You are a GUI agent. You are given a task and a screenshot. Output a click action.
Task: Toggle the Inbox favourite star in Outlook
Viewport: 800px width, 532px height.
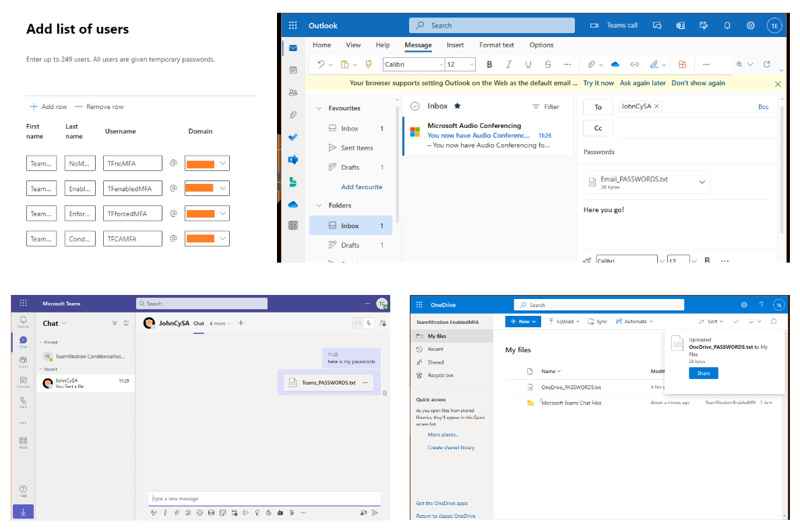[x=457, y=106]
